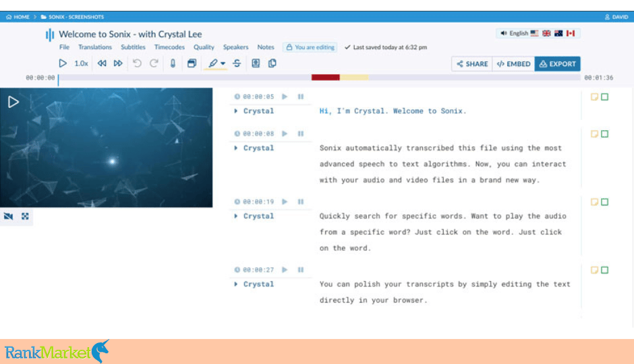
Task: Open the Quality menu
Action: point(204,47)
